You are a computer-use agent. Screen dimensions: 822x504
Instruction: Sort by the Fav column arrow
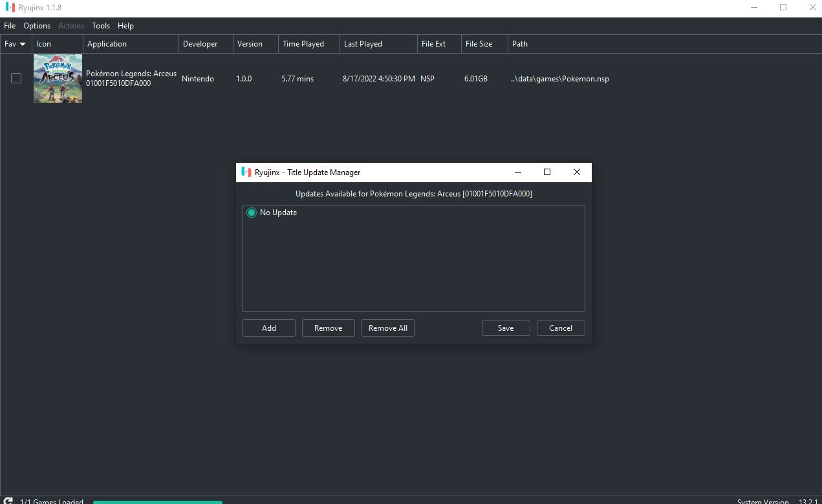point(23,44)
